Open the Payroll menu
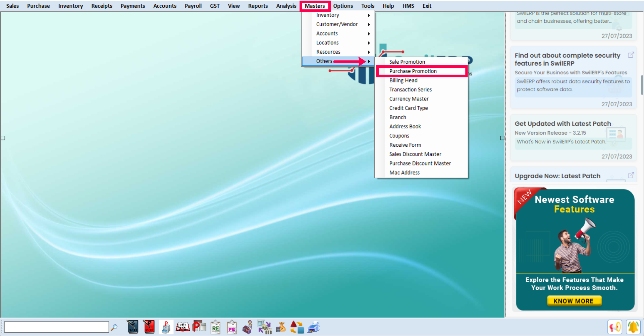The width and height of the screenshot is (644, 336). 193,6
